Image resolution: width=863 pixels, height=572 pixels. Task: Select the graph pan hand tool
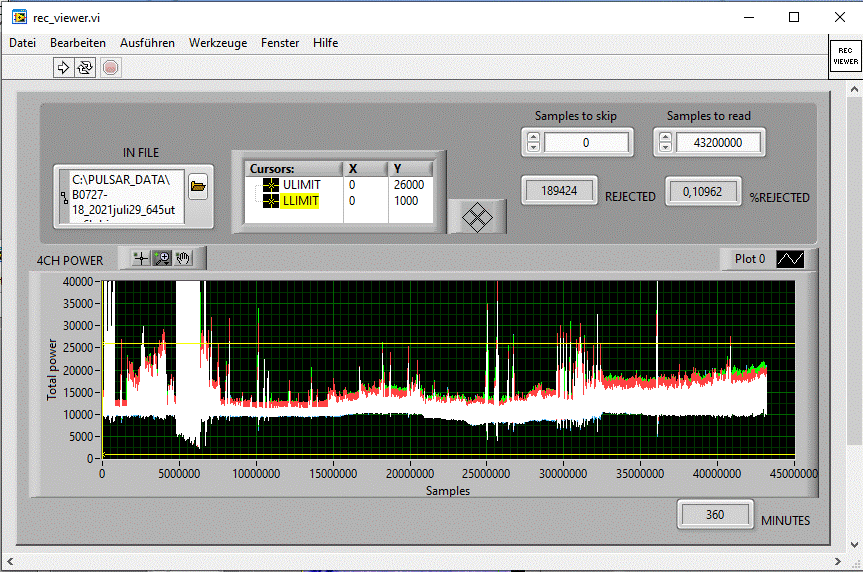(183, 258)
